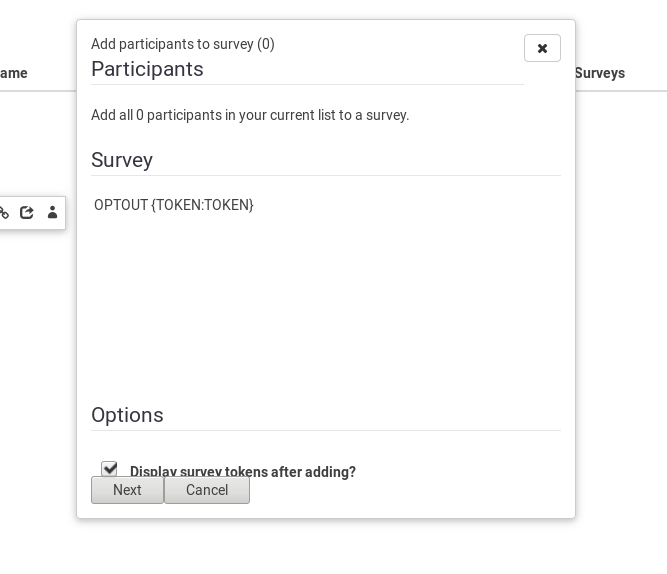The height and width of the screenshot is (574, 667).
Task: Cancel adding participants to survey
Action: [207, 490]
